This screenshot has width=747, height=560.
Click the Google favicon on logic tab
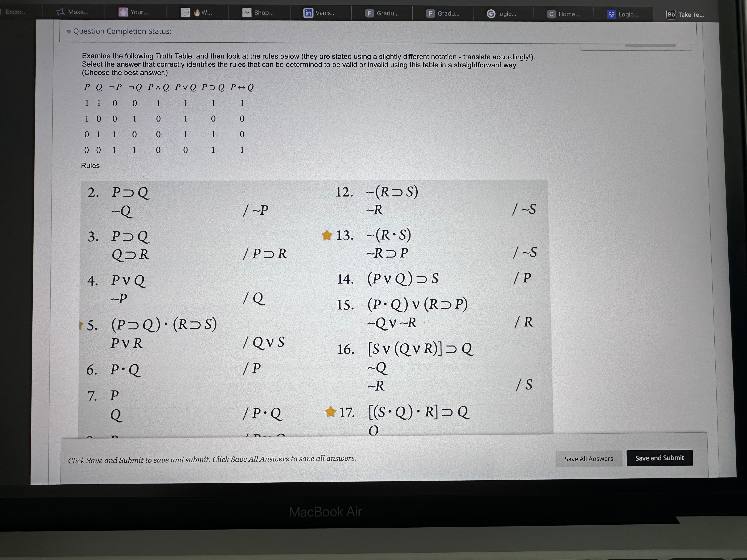[x=491, y=14]
